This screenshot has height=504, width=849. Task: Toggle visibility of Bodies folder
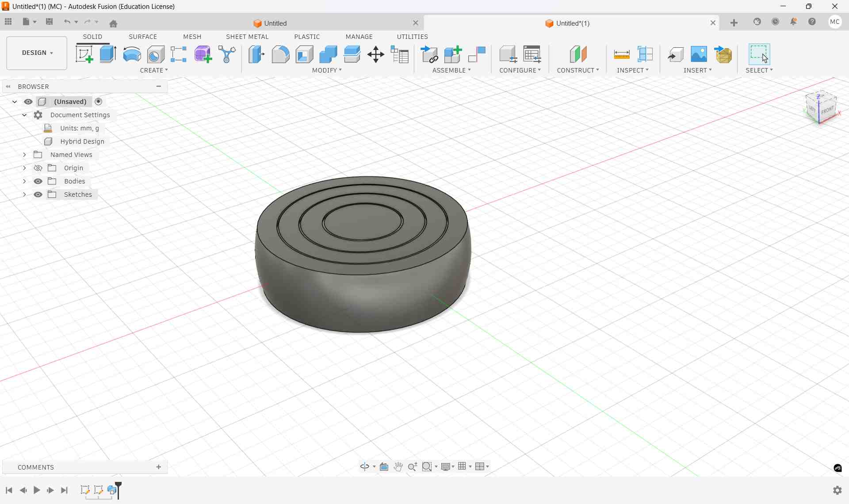pyautogui.click(x=38, y=181)
